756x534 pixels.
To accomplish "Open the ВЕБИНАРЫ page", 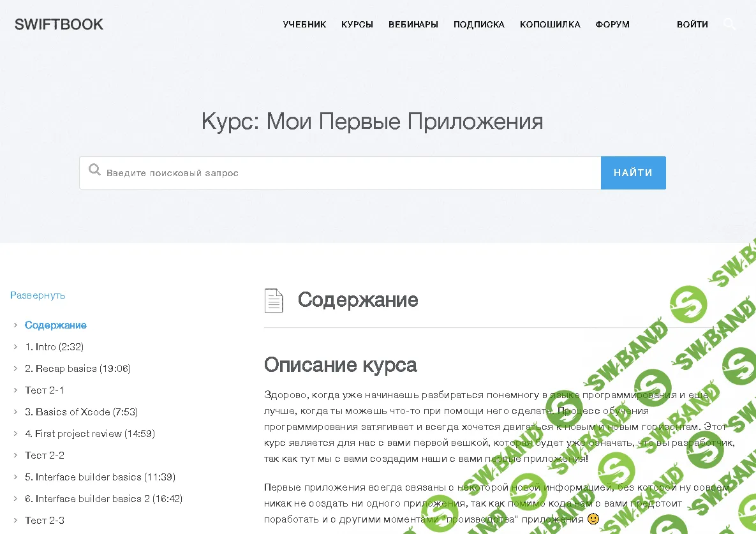I will point(413,24).
